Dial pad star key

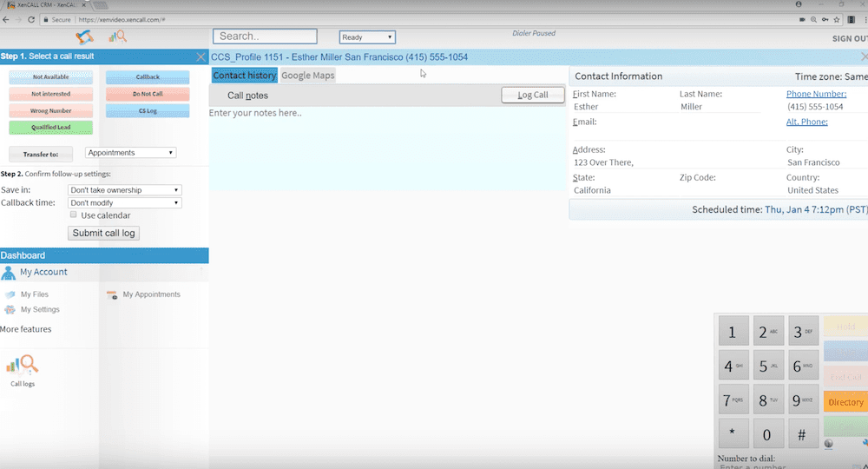point(733,434)
